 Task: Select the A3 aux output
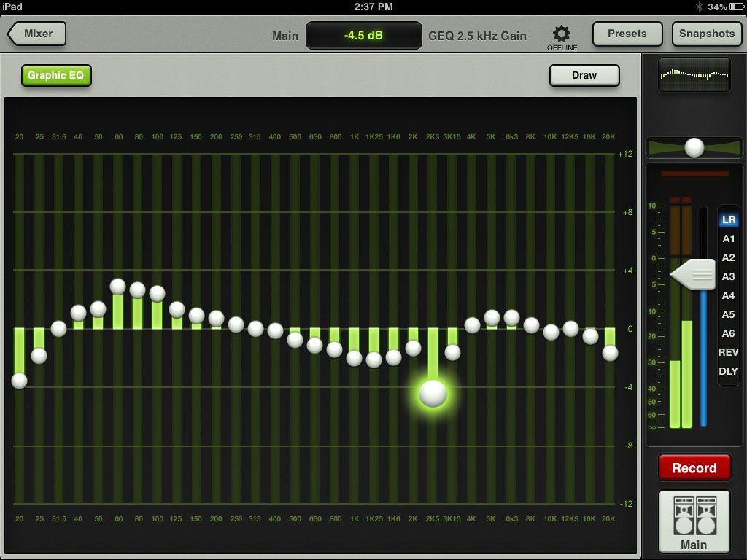729,276
